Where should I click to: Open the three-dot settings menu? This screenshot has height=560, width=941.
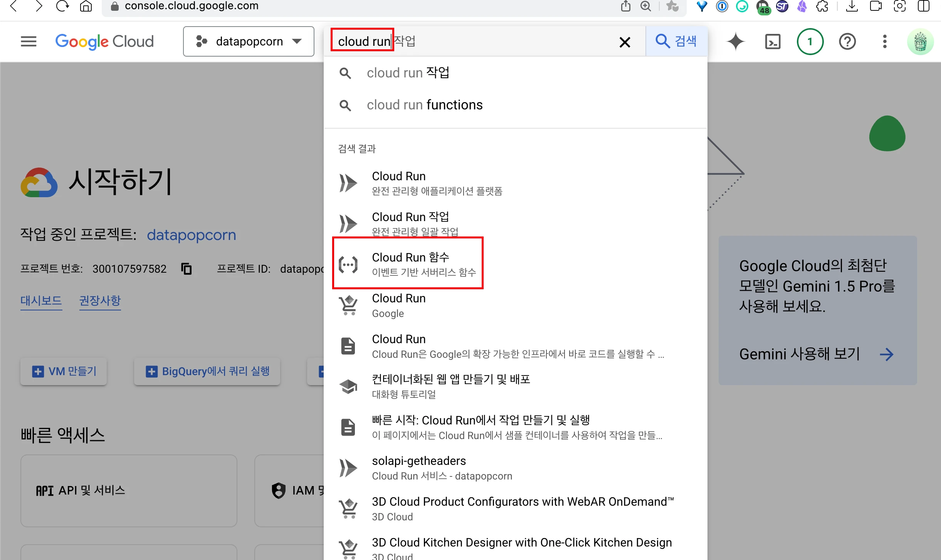pyautogui.click(x=885, y=42)
